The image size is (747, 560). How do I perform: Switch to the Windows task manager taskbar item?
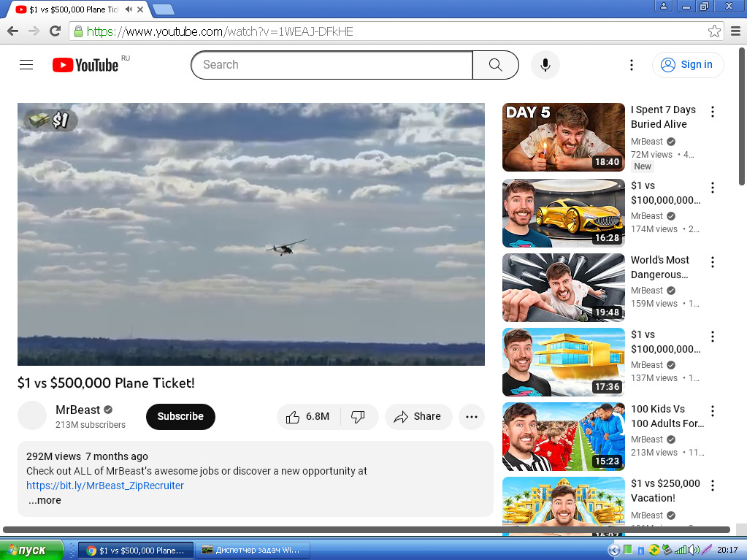[x=253, y=550]
